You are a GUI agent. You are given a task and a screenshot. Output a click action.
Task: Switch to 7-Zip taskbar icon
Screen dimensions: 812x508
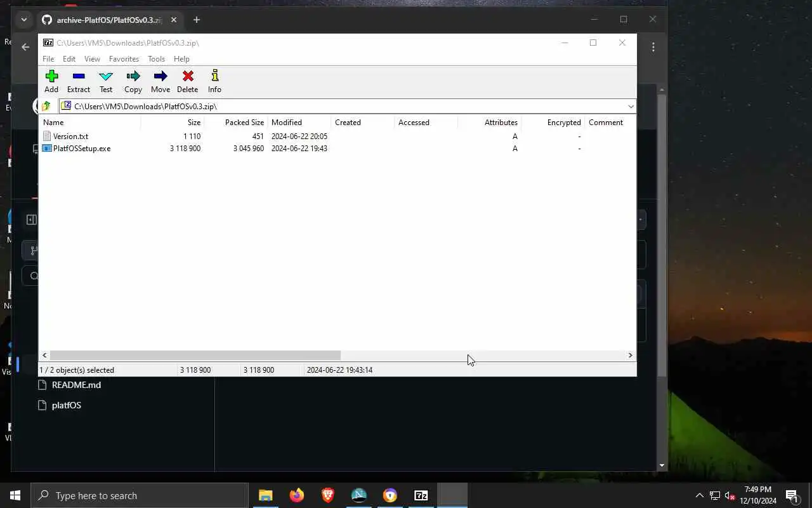tap(421, 495)
